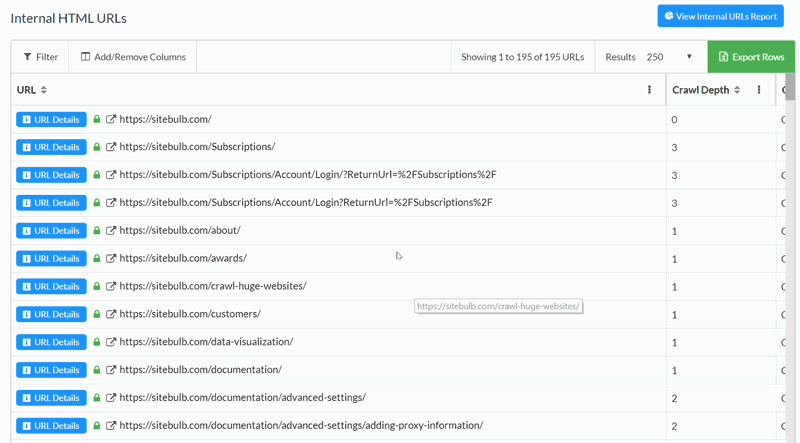Screen dimensions: 800x443
Task: Open URL column three-dot options menu
Action: [x=649, y=90]
